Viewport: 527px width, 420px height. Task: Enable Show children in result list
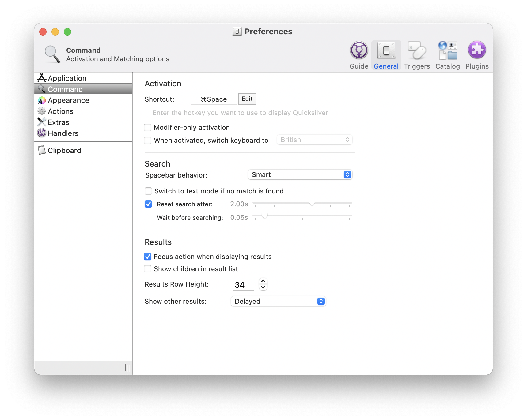(148, 269)
